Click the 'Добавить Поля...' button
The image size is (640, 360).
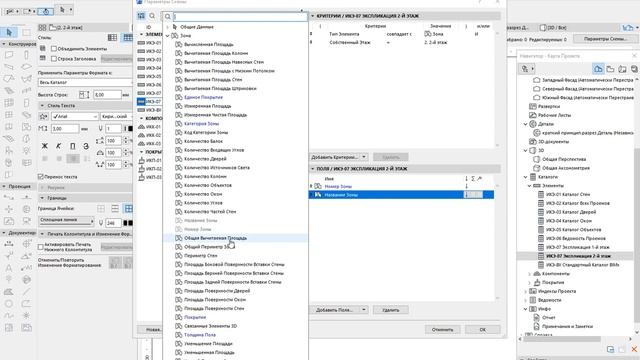point(335,310)
